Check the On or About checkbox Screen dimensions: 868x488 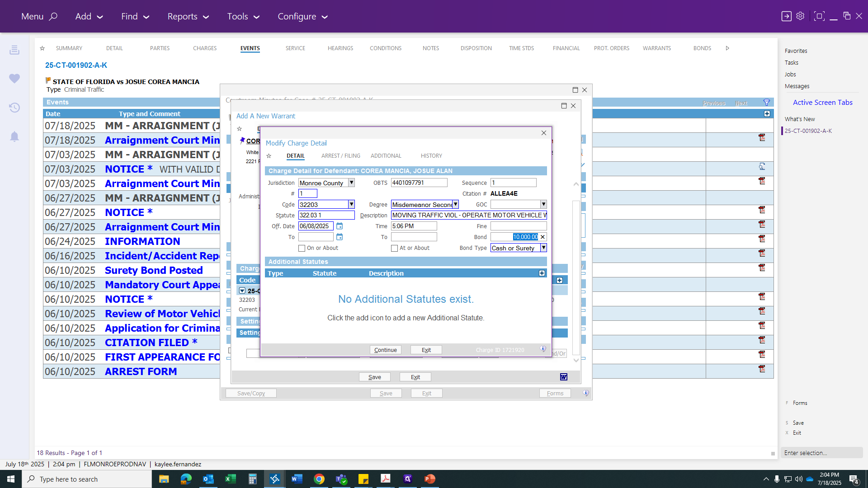point(302,248)
